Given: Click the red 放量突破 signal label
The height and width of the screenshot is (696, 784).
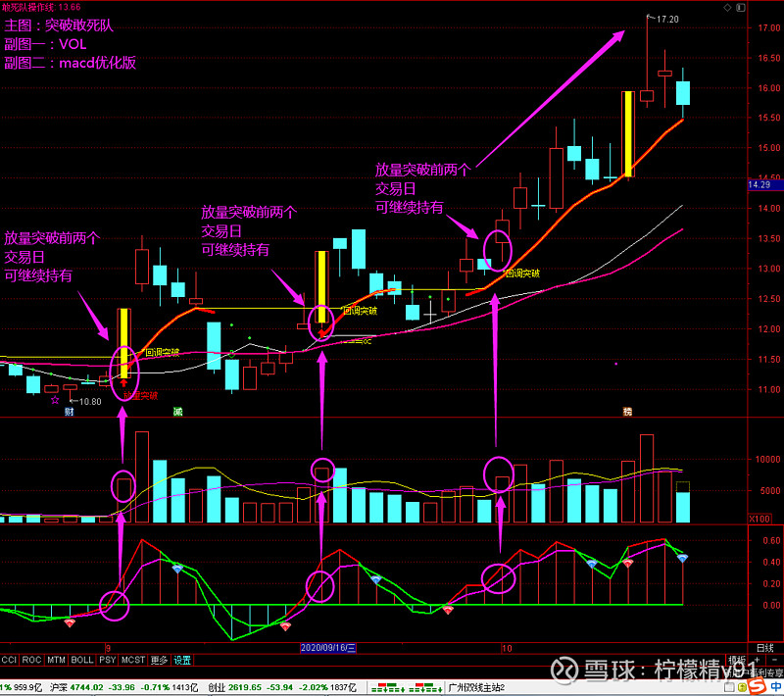Looking at the screenshot, I should 140,395.
